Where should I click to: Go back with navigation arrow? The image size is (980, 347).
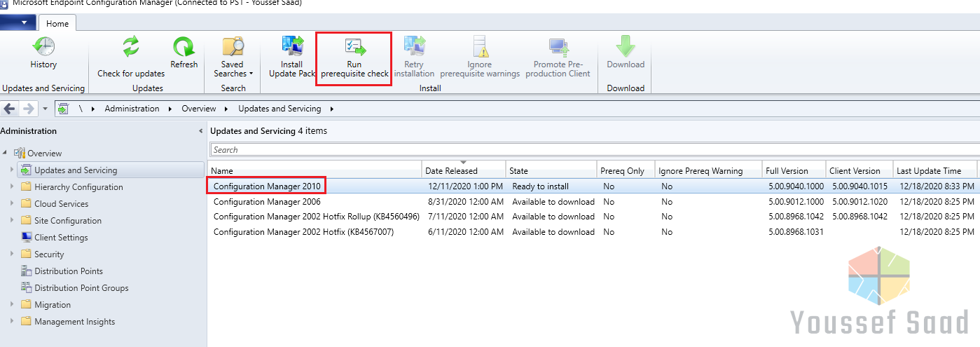click(x=10, y=109)
